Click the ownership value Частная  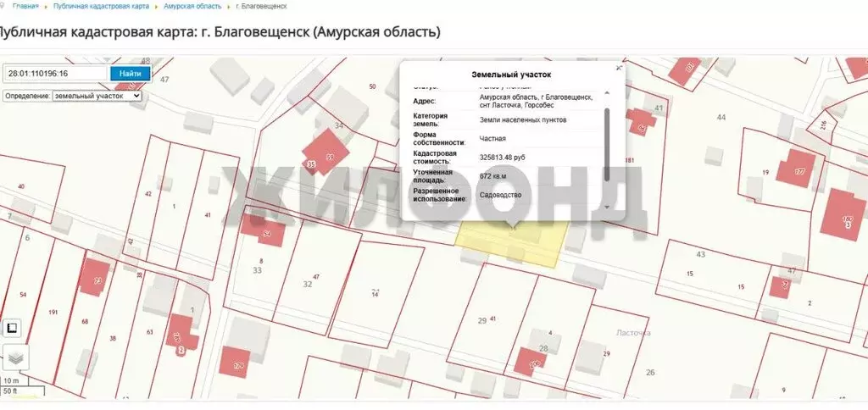tap(492, 139)
